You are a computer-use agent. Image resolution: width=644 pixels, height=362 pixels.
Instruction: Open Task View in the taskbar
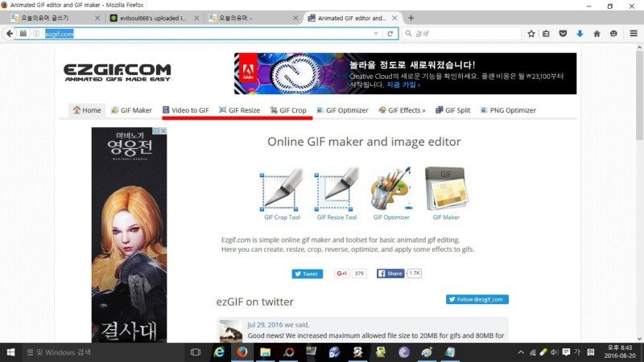click(196, 352)
